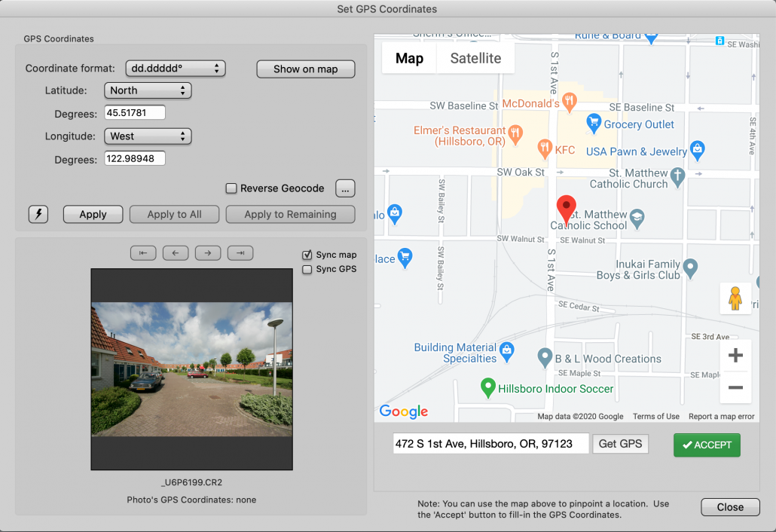Image resolution: width=776 pixels, height=532 pixels.
Task: Open the Reverse Geocode options ellipsis
Action: [x=345, y=188]
